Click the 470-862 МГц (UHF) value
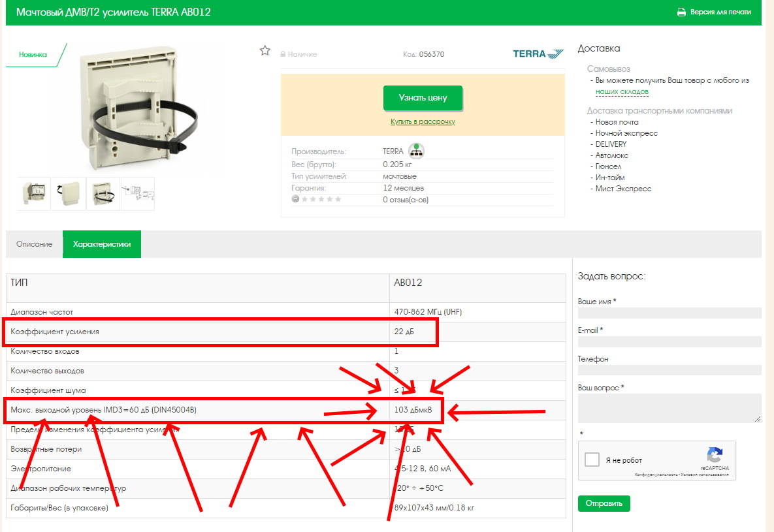 [x=428, y=312]
